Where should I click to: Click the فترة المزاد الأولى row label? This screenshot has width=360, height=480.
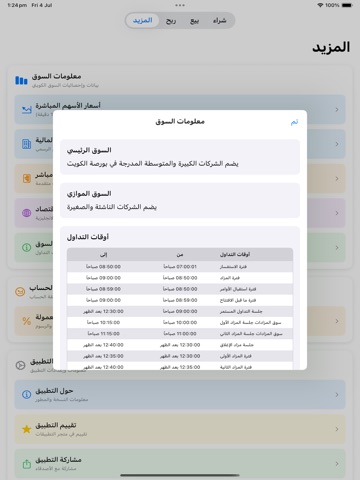pos(236,356)
